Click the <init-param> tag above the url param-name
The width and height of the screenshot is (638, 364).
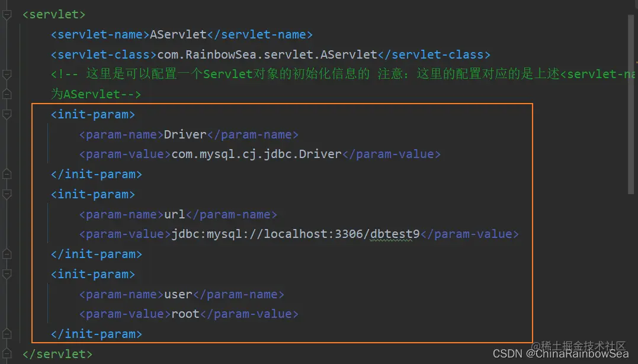tap(93, 194)
